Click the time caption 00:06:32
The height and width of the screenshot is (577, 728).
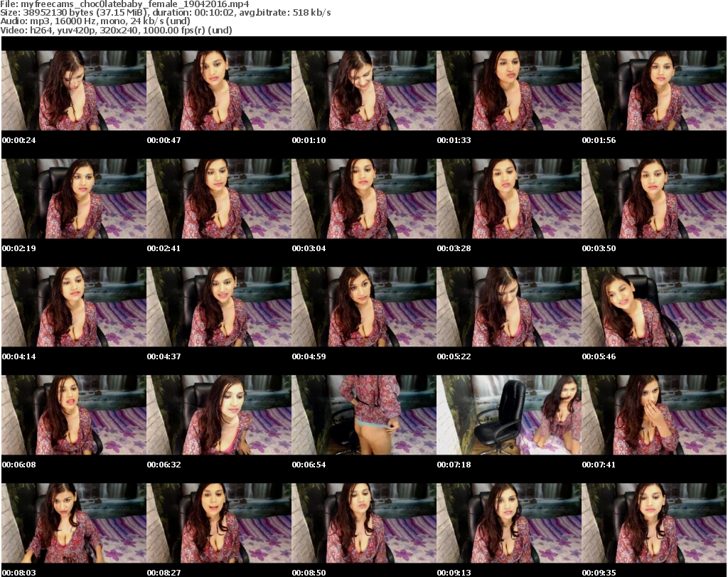click(x=164, y=464)
